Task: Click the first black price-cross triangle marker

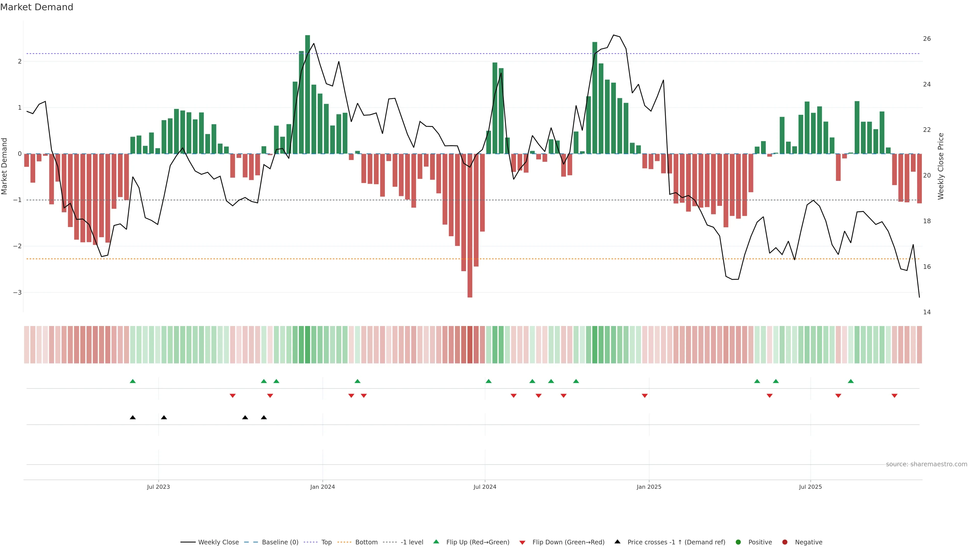Action: pyautogui.click(x=133, y=418)
